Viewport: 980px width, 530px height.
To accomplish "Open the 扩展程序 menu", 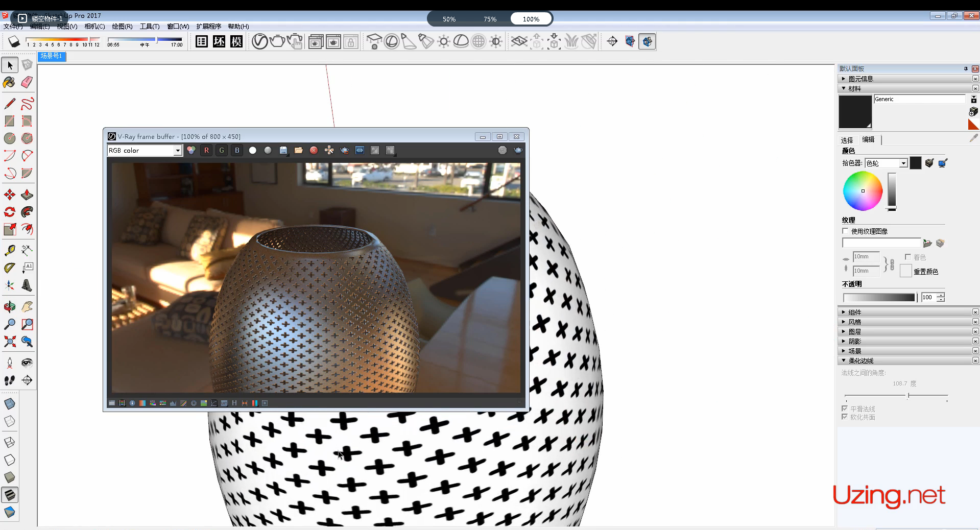I will (x=209, y=26).
